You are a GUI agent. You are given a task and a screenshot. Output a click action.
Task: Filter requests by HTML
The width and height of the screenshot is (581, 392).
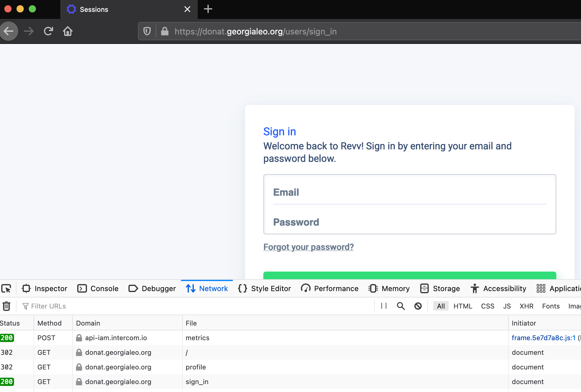tap(463, 306)
